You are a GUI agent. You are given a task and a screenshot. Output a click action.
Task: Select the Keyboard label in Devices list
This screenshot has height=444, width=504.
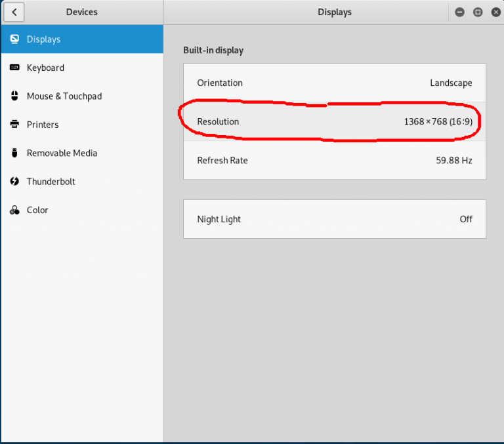[x=45, y=68]
